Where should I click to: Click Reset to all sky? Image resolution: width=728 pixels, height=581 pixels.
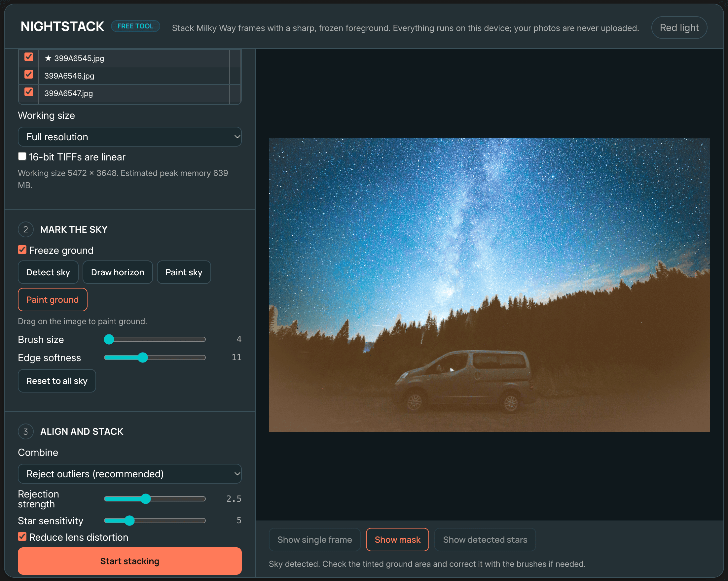[57, 381]
